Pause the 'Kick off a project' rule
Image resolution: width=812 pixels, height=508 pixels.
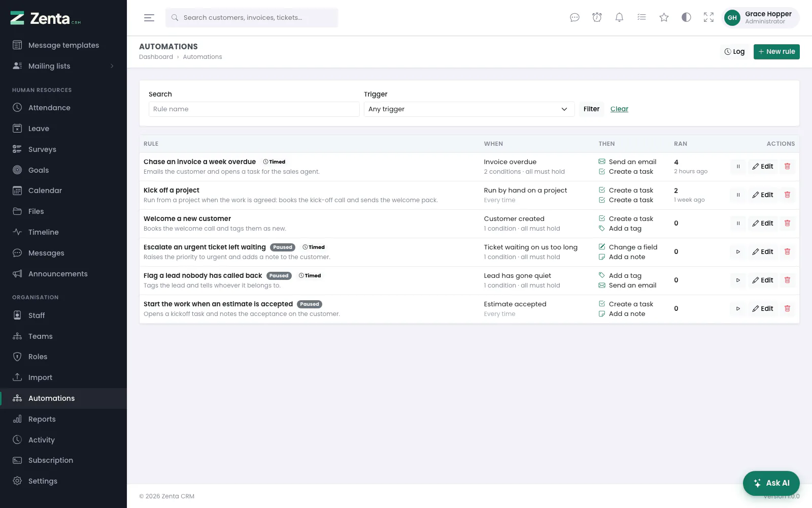[x=738, y=195]
